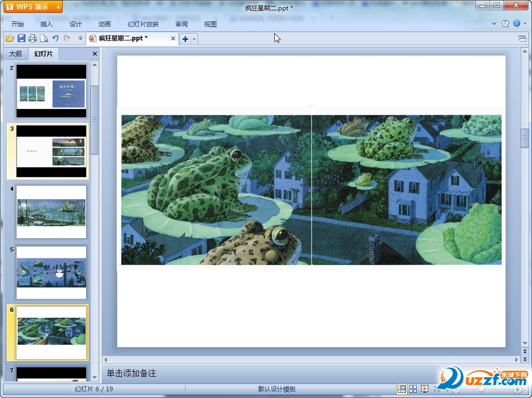The image size is (532, 398).
Task: Switch to slide sorter view icon
Action: (413, 389)
